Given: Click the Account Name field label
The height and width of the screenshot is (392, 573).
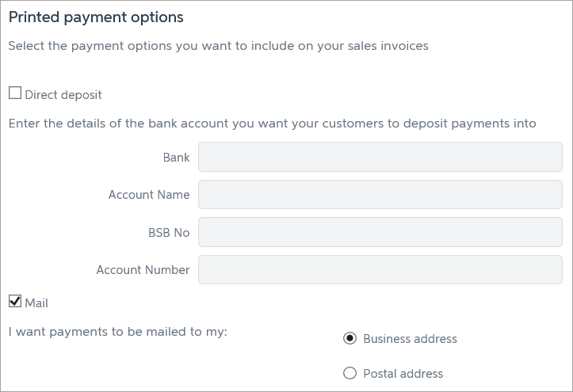Looking at the screenshot, I should 149,195.
